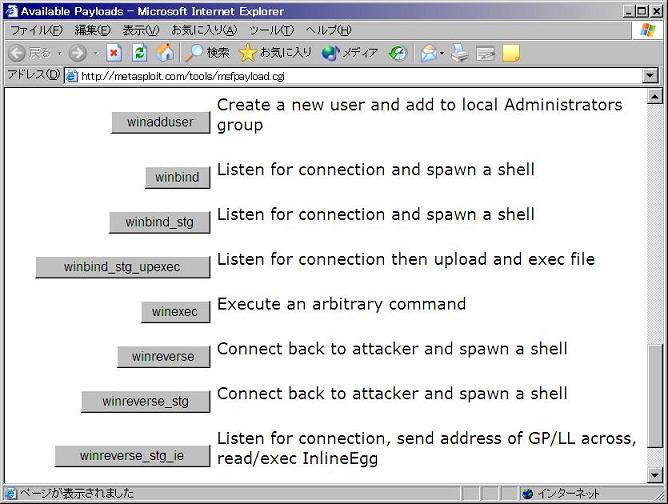Click the vertical scrollbar up arrow

click(x=654, y=97)
